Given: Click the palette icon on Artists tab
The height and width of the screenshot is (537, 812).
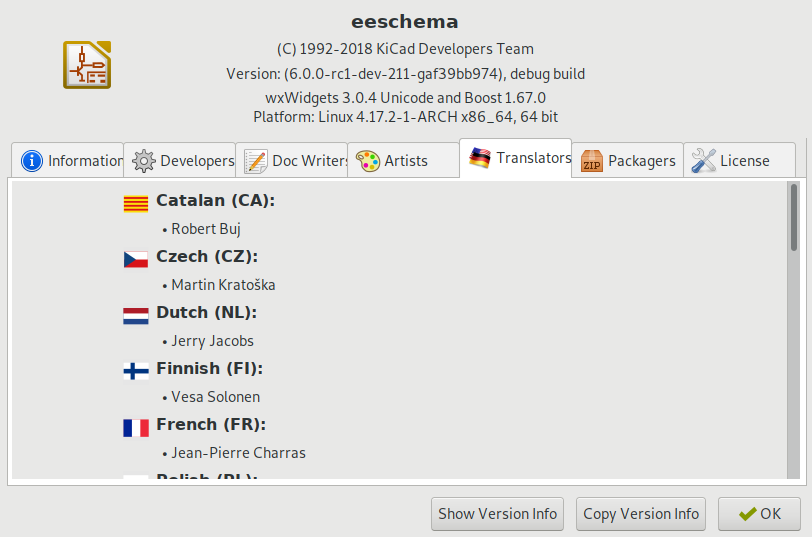Looking at the screenshot, I should point(368,160).
